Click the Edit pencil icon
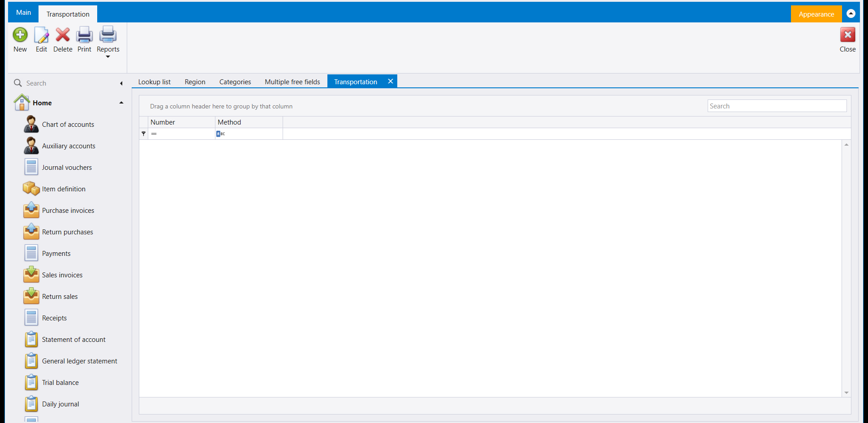 41,35
